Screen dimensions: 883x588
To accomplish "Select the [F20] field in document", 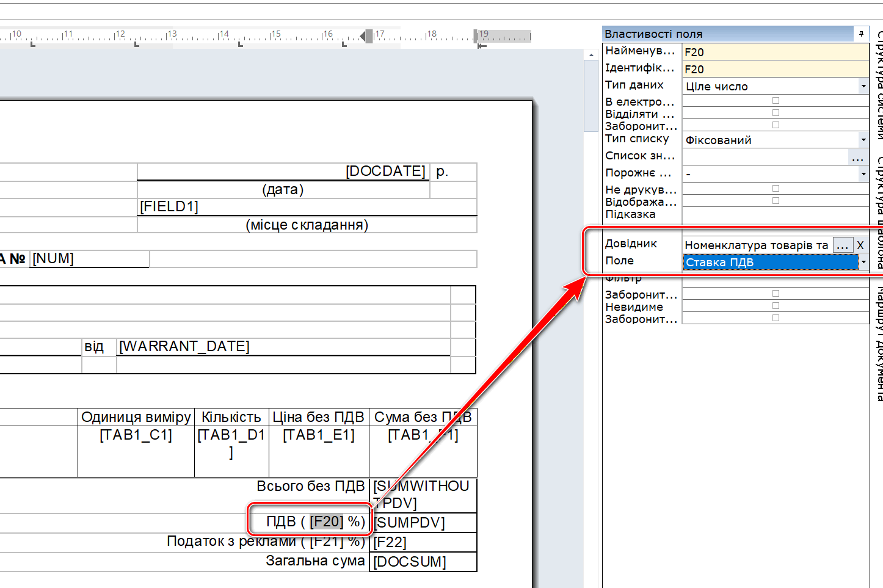I will [327, 521].
